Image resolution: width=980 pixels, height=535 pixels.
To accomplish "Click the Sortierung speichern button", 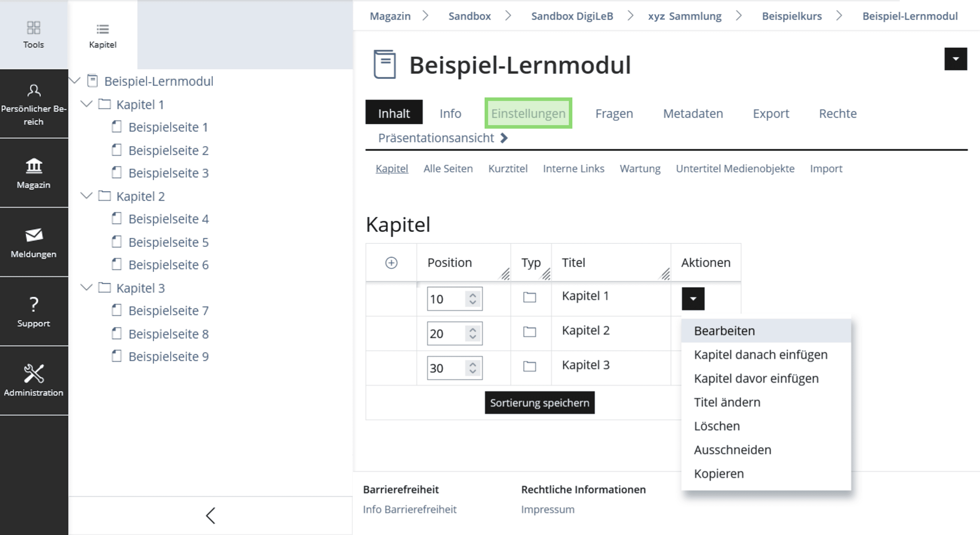I will tap(539, 403).
